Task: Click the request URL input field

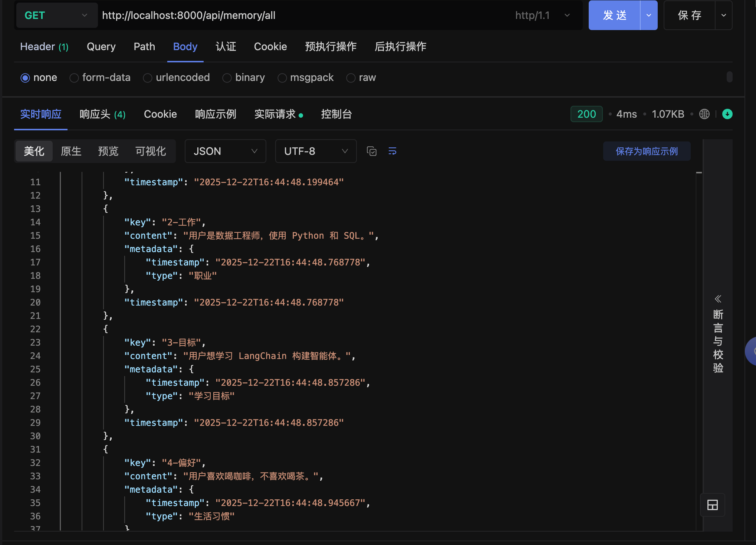Action: (297, 15)
